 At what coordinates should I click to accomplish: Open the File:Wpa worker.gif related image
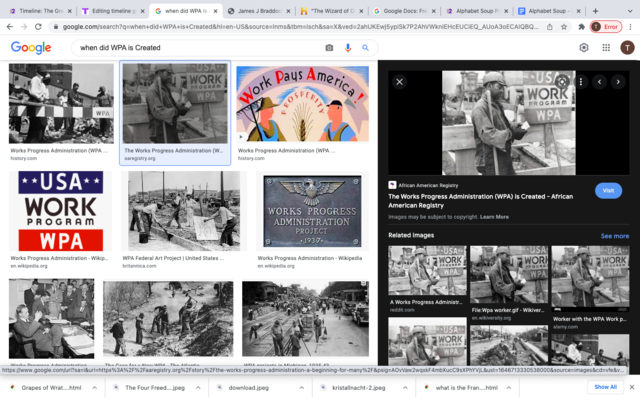tap(509, 274)
